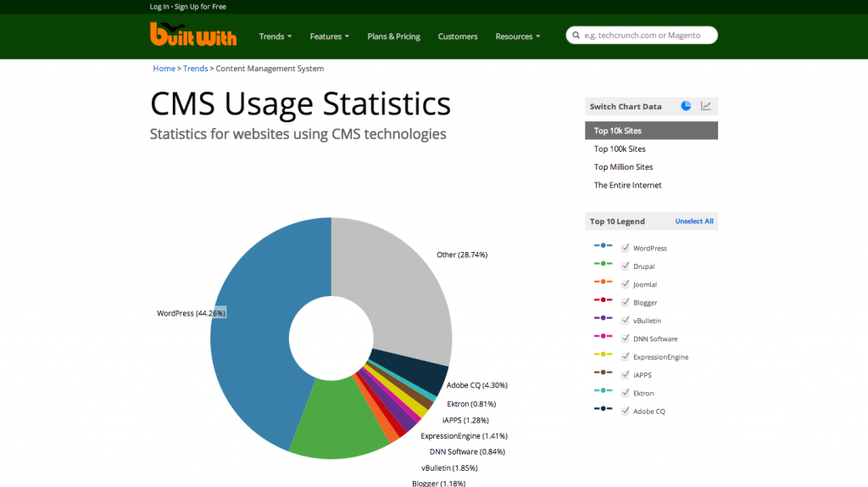Click iAPPS brown legend marker

coord(603,372)
